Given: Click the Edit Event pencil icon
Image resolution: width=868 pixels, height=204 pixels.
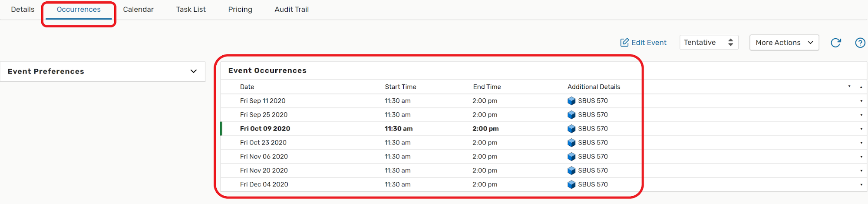Looking at the screenshot, I should [624, 43].
